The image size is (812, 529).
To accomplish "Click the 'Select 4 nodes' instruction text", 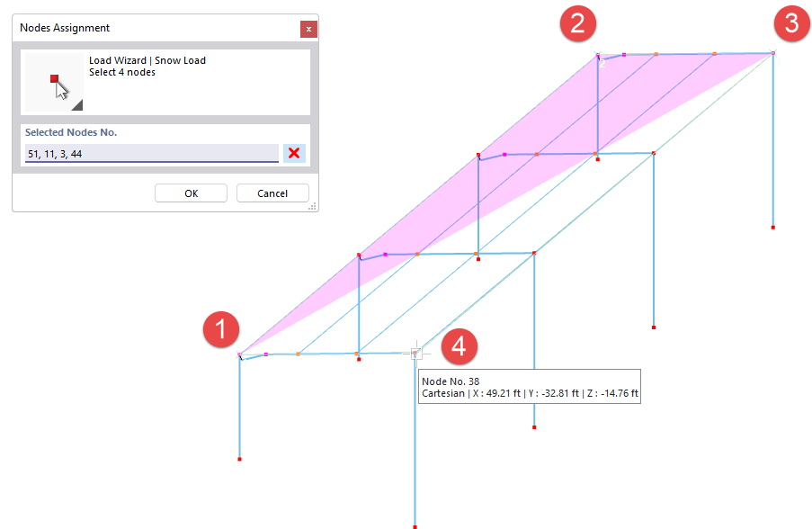I will (x=122, y=73).
